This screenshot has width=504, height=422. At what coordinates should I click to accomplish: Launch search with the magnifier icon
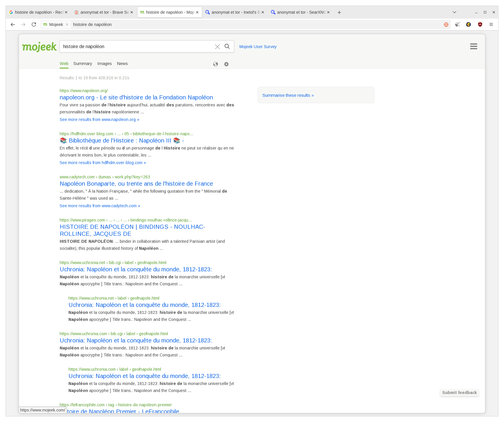227,46
